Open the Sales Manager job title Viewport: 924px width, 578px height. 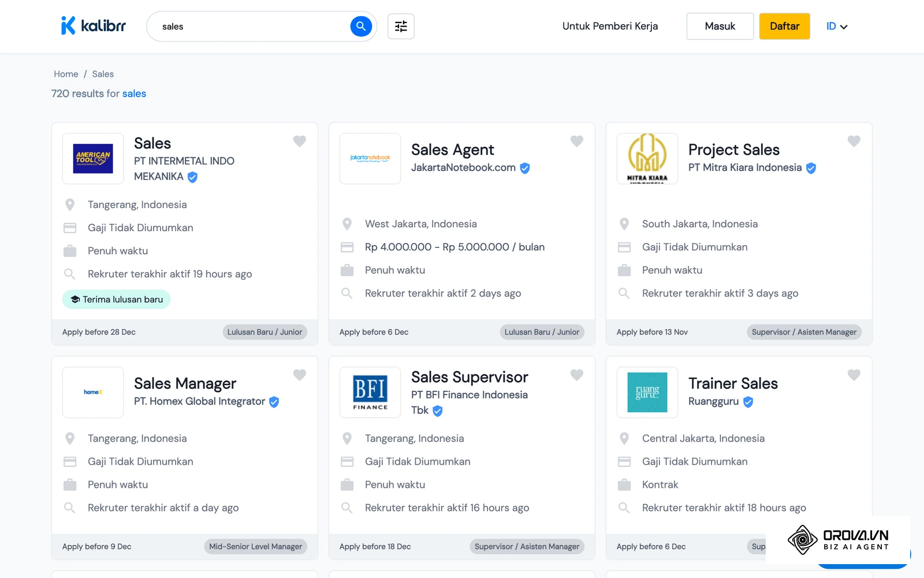(185, 383)
